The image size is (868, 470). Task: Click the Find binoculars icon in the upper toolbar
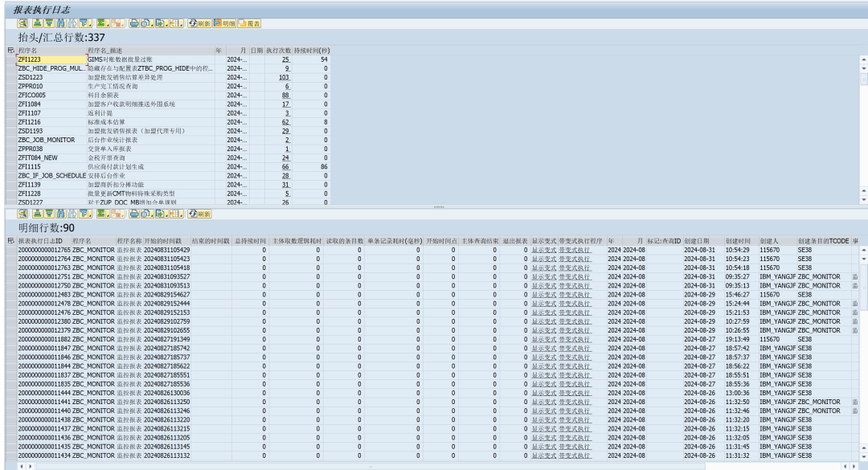(x=61, y=23)
